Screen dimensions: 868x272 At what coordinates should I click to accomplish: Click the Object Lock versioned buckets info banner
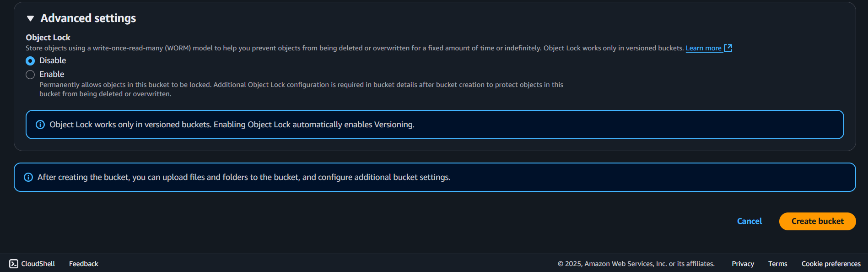[435, 125]
